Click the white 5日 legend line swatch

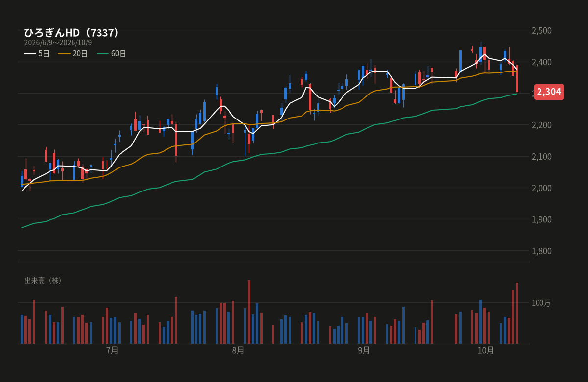pos(30,54)
